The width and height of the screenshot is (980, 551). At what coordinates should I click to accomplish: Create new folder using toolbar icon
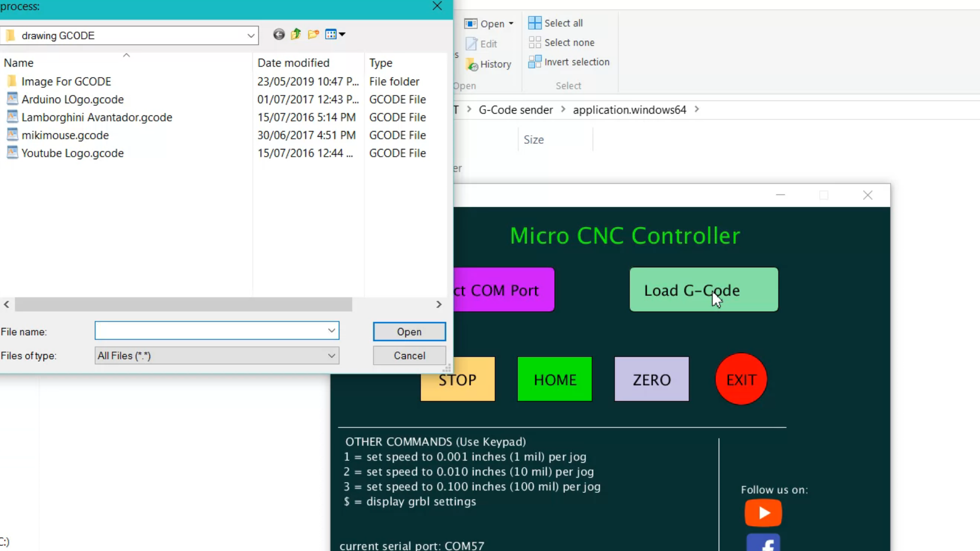[x=313, y=35]
